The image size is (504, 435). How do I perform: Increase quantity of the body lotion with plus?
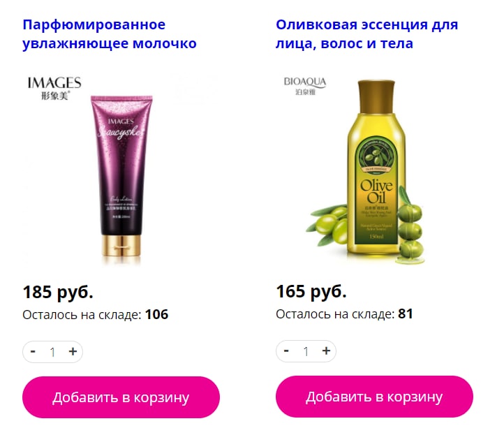73,351
